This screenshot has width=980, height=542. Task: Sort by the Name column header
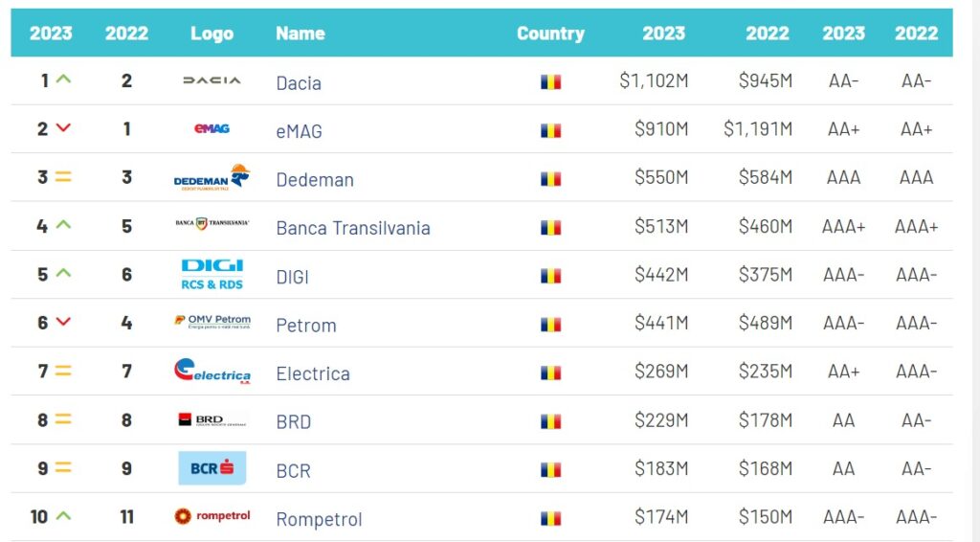300,34
